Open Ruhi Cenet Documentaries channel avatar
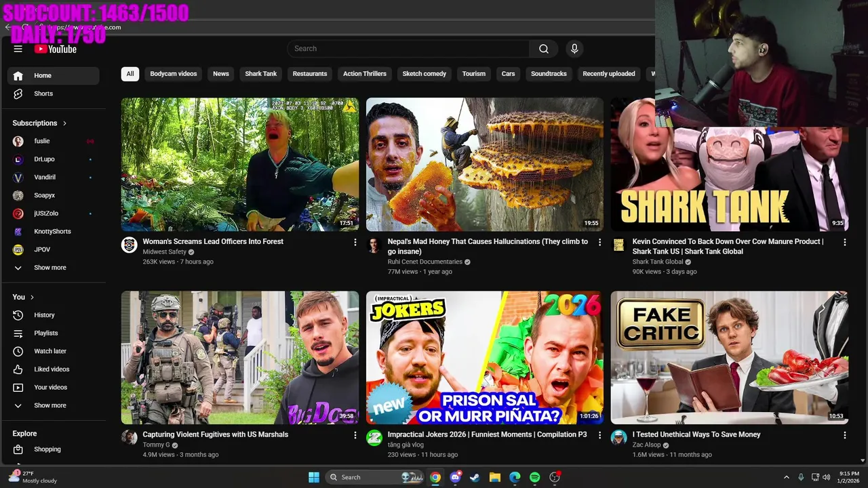Viewport: 868px width, 488px height. coord(374,245)
